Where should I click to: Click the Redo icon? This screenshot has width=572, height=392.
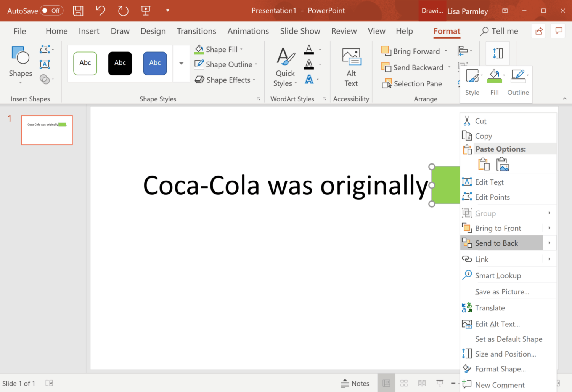point(123,11)
